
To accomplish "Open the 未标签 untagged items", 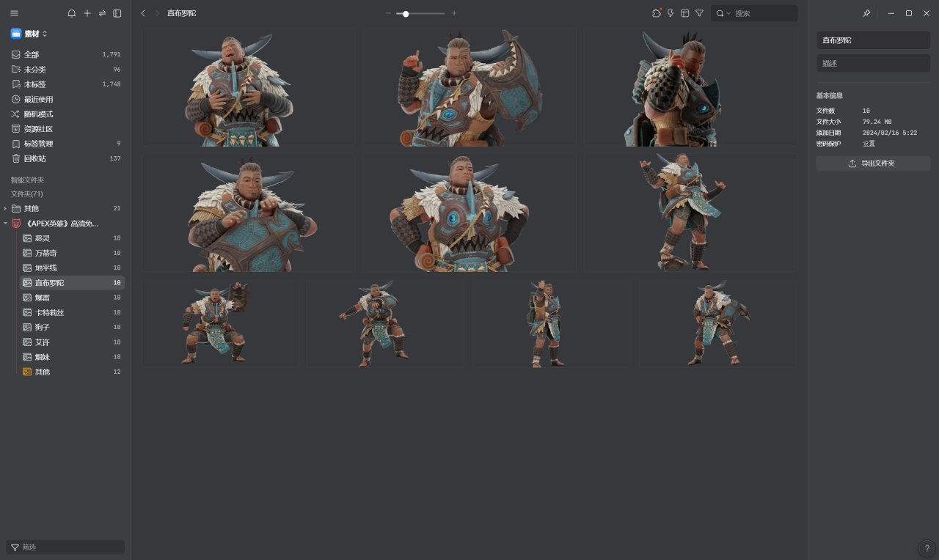I will (x=65, y=84).
